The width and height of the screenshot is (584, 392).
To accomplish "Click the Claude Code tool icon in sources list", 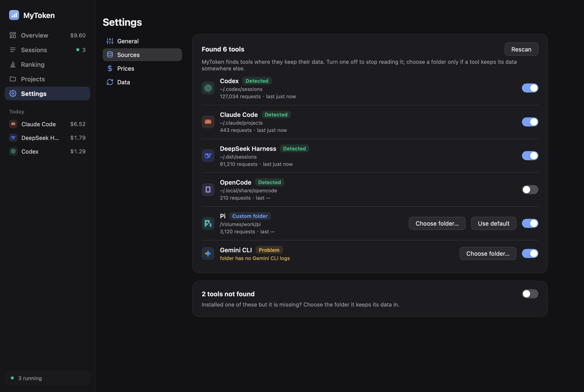I will click(x=208, y=122).
